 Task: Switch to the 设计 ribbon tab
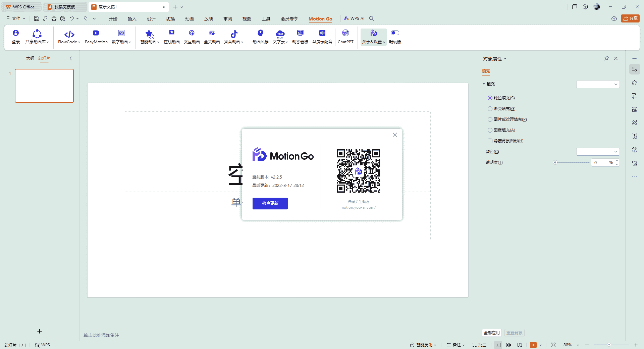click(151, 19)
